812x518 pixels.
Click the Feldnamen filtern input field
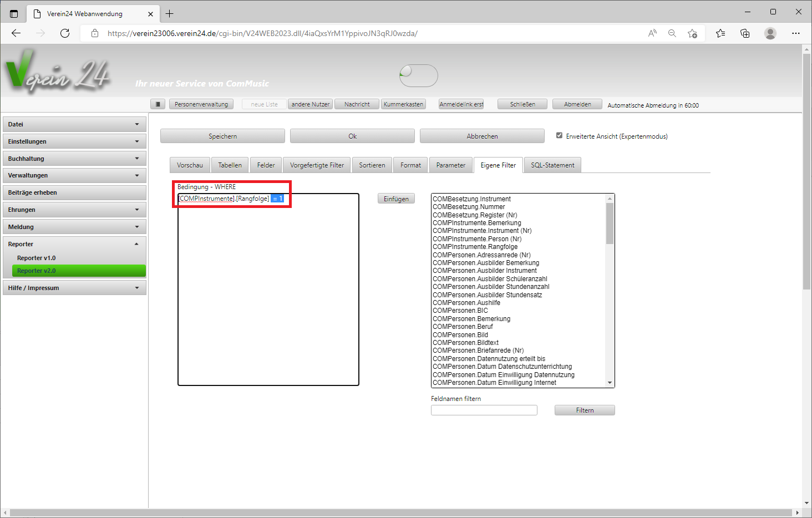484,410
